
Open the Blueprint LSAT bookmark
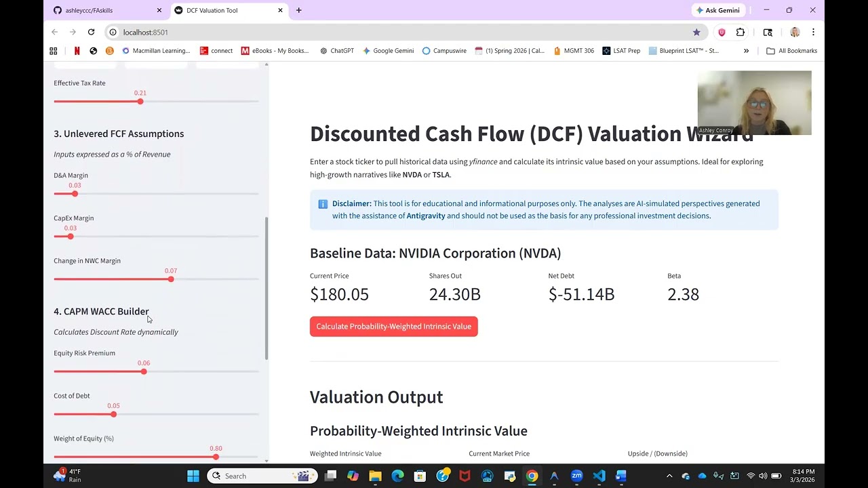(x=684, y=51)
